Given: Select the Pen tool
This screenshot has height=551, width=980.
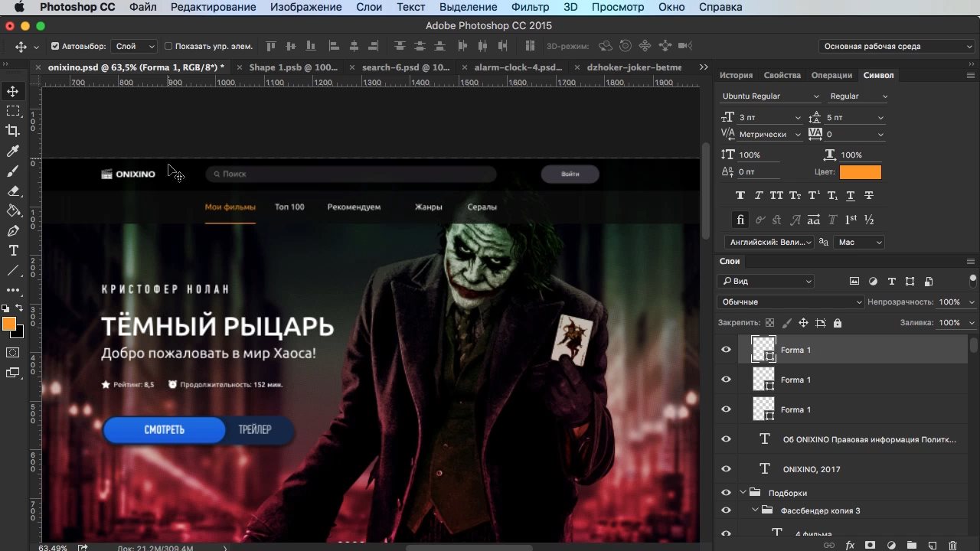Looking at the screenshot, I should [x=13, y=230].
